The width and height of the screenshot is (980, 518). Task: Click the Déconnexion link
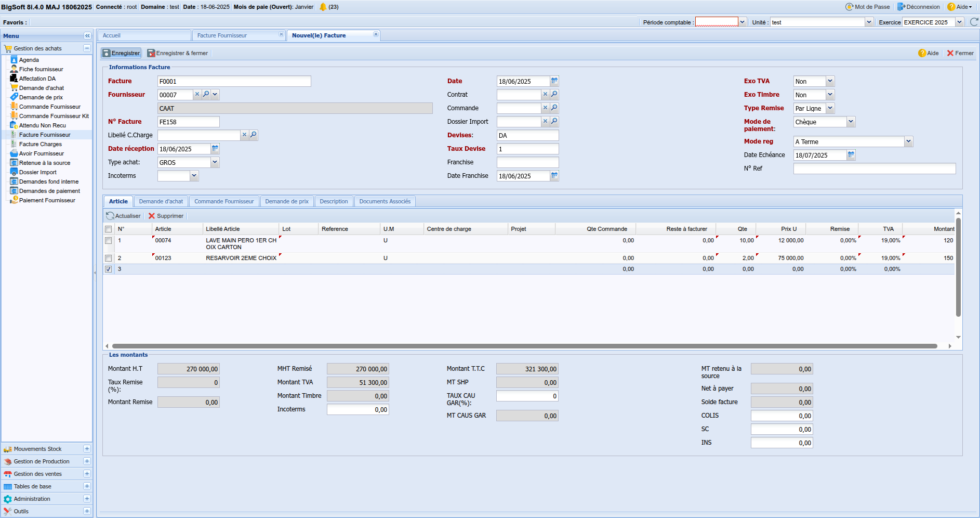919,7
